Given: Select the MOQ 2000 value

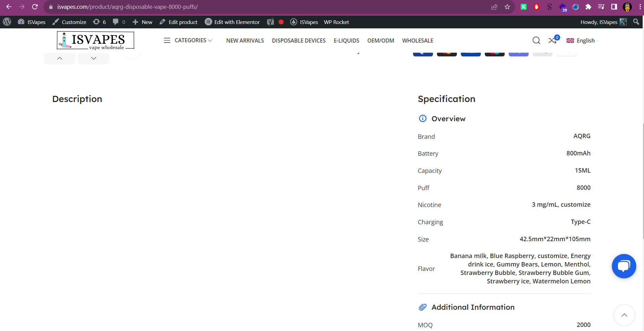Looking at the screenshot, I should pyautogui.click(x=583, y=325).
